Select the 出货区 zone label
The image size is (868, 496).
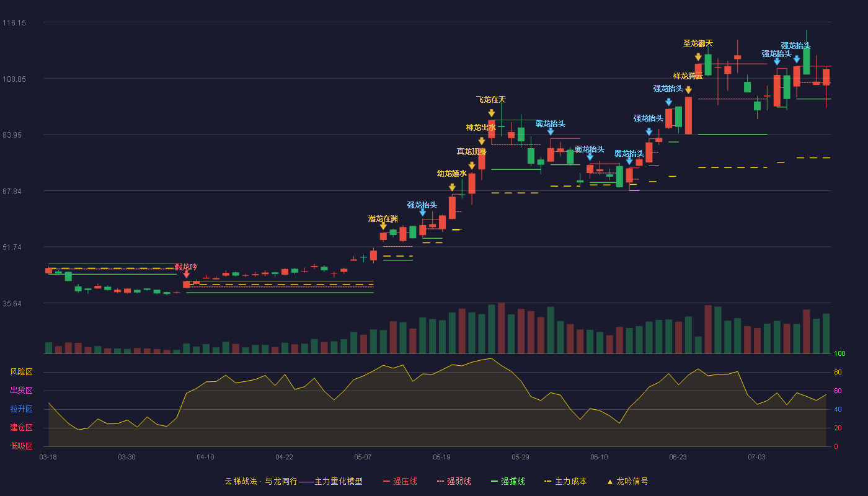click(22, 391)
